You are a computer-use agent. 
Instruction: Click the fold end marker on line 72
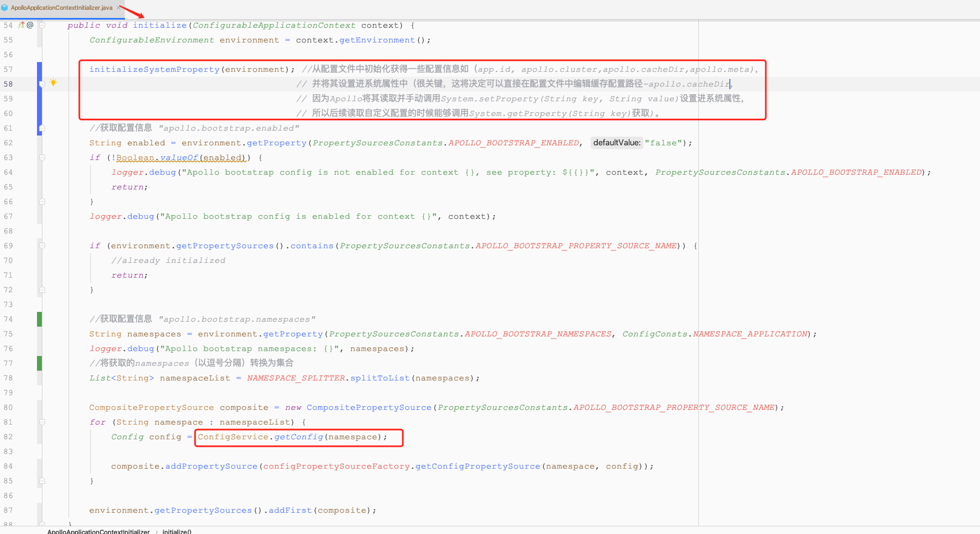click(x=42, y=290)
